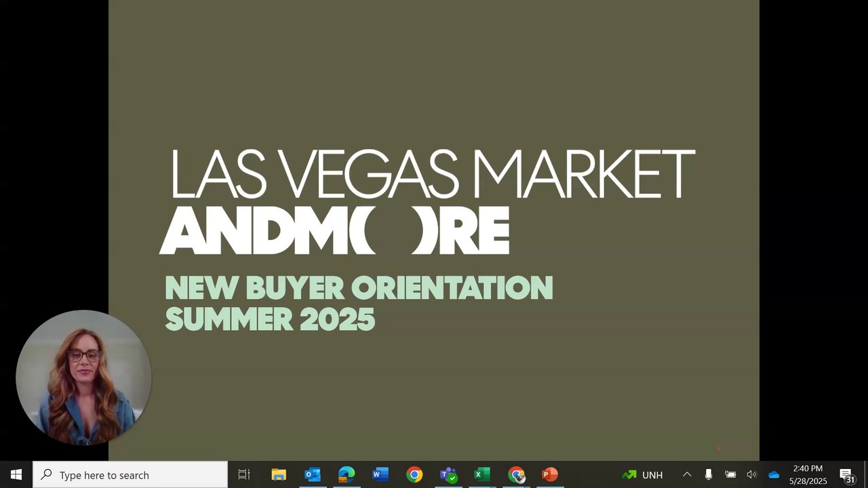This screenshot has height=488, width=868.
Task: Click the 'LAS VEGAS MARKET' slide title
Action: point(432,174)
